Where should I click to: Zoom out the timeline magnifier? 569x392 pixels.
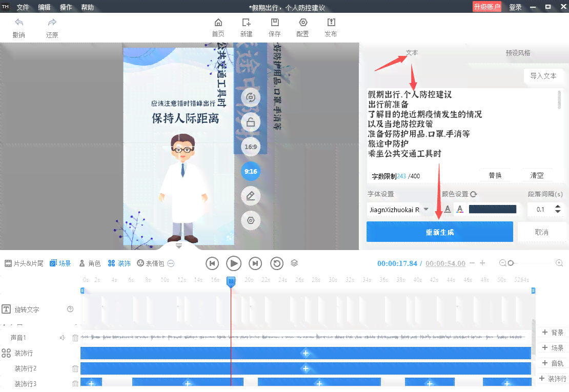click(502, 263)
